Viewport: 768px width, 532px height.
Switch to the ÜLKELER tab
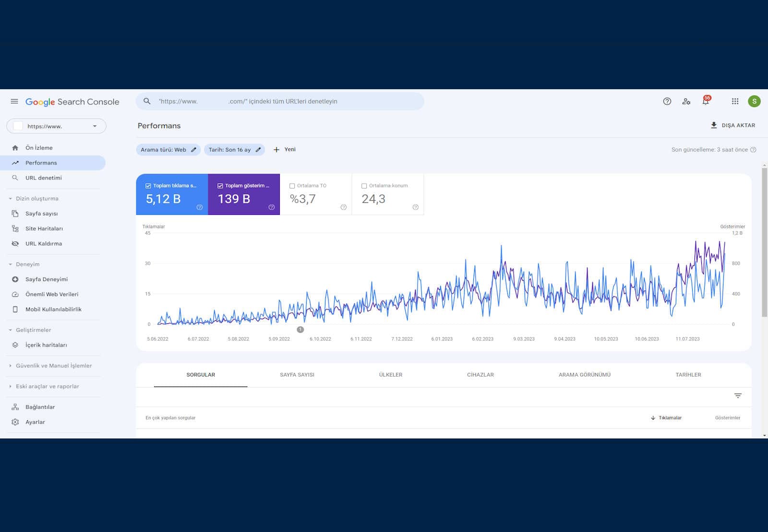(391, 375)
